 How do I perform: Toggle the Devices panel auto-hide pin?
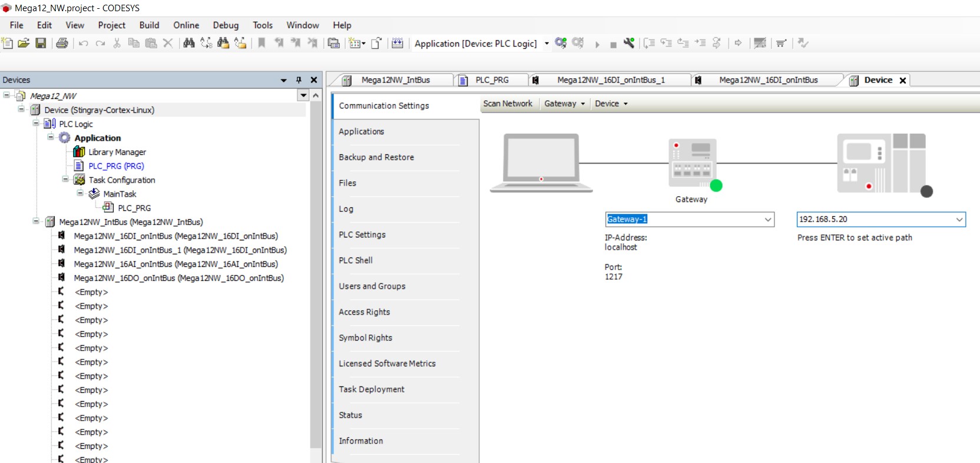pyautogui.click(x=299, y=80)
